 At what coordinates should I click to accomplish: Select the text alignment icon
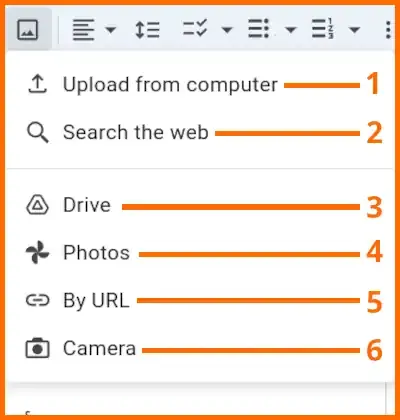(83, 30)
